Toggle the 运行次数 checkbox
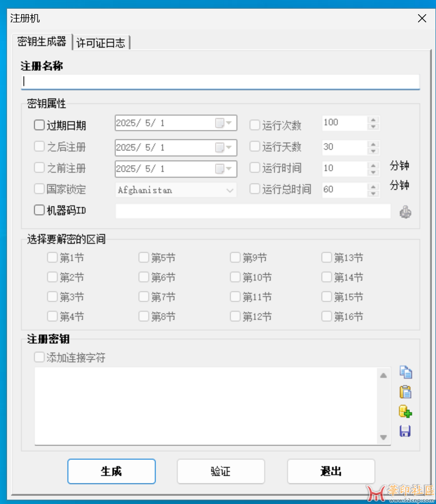The width and height of the screenshot is (436, 504). pyautogui.click(x=255, y=125)
